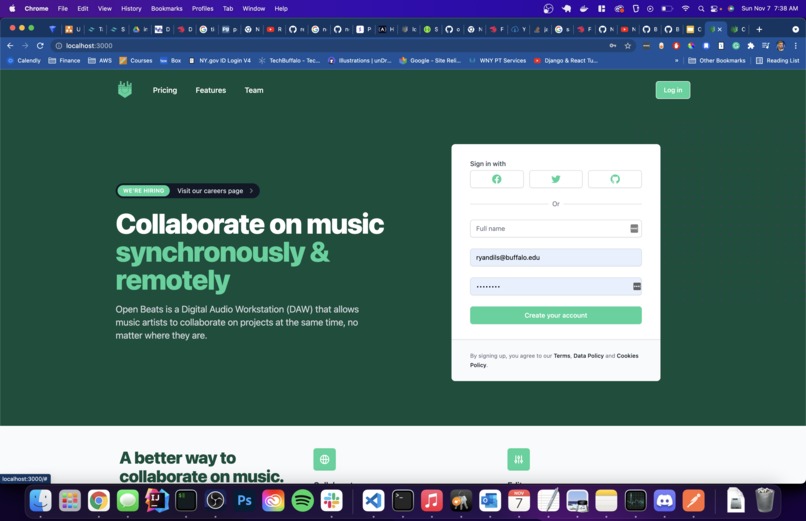Go back to previous page

point(10,46)
